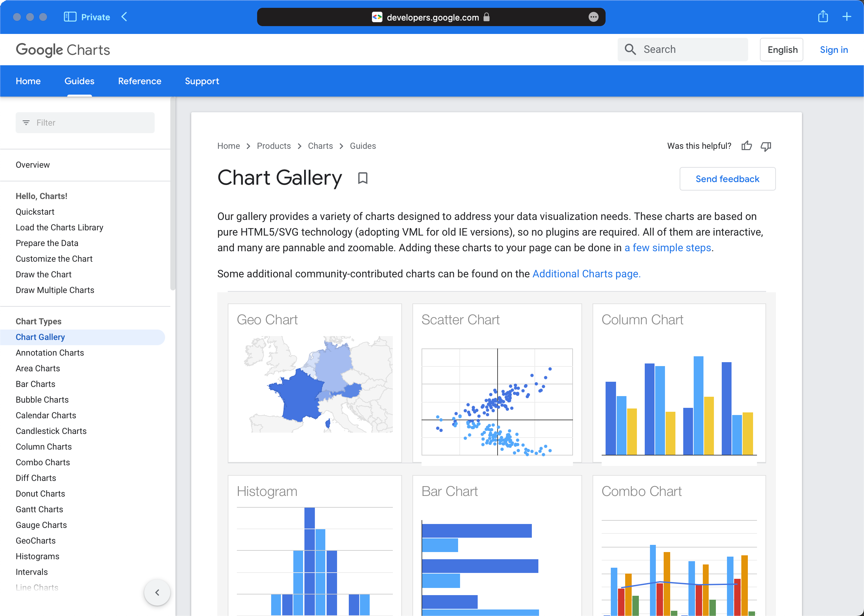Click the Charts breadcrumb

[320, 146]
